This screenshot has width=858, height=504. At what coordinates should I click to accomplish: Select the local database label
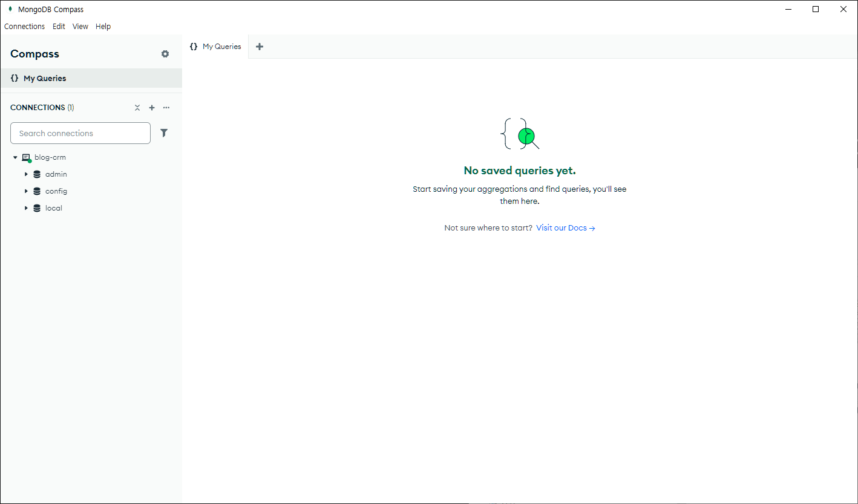click(54, 208)
